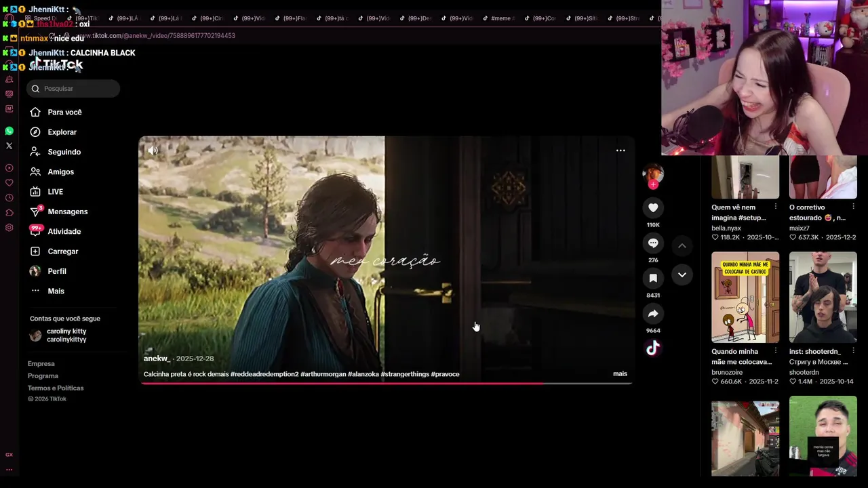This screenshot has height=488, width=868.
Task: Open the comments bubble showing 276
Action: 653,243
